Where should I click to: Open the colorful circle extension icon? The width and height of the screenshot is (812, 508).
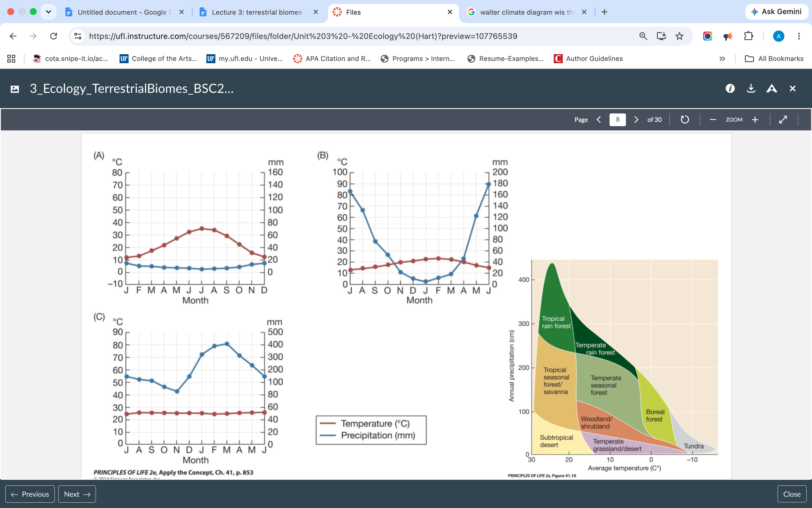[x=708, y=36]
